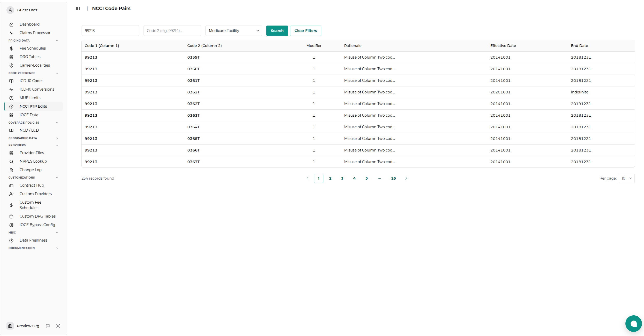The width and height of the screenshot is (644, 336).
Task: Click the NPPES Lookup magnifier icon
Action: [x=11, y=162]
